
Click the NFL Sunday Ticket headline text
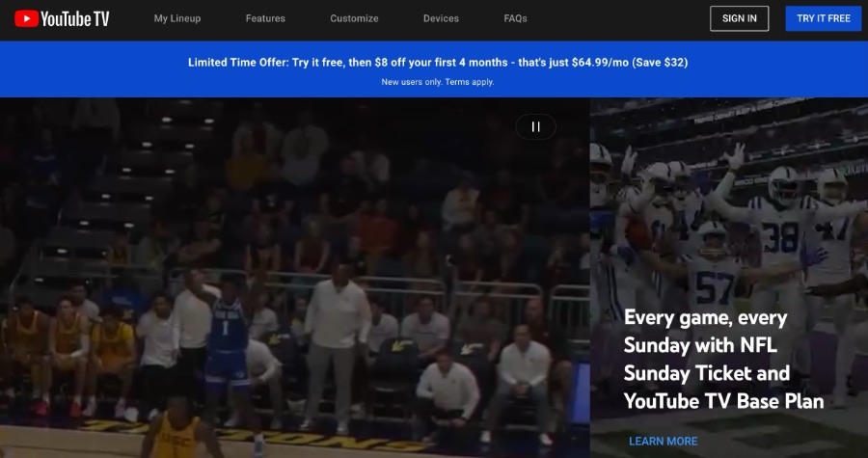[x=723, y=359]
